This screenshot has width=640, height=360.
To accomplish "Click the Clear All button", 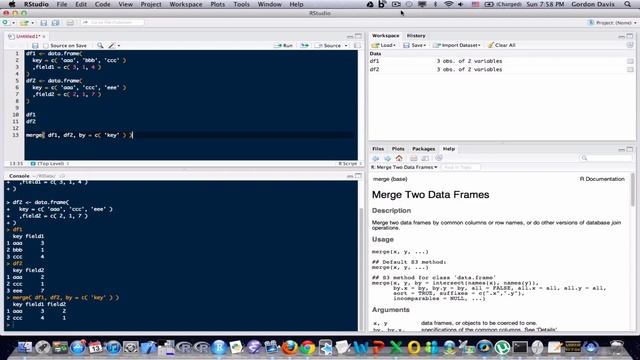I will point(502,45).
